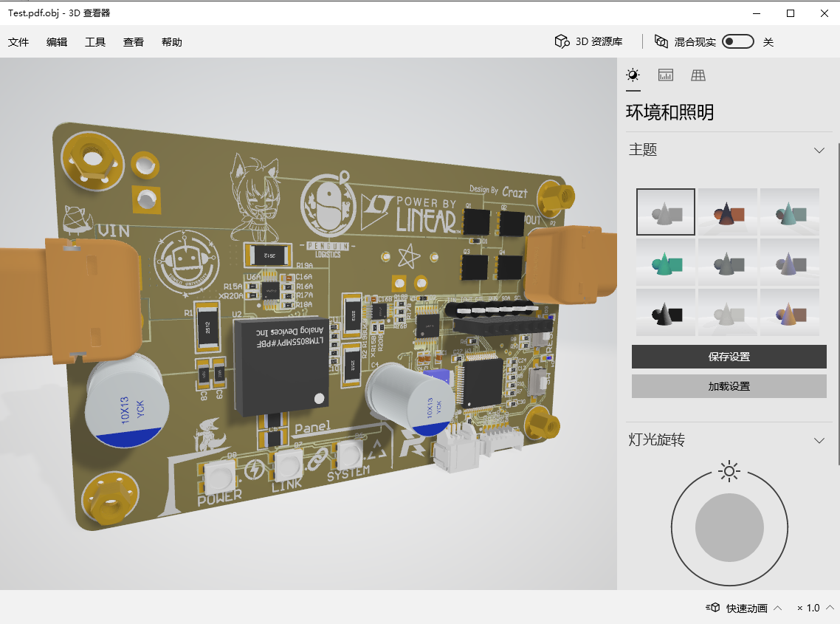Collapse the 主题 section chevron

pyautogui.click(x=819, y=150)
